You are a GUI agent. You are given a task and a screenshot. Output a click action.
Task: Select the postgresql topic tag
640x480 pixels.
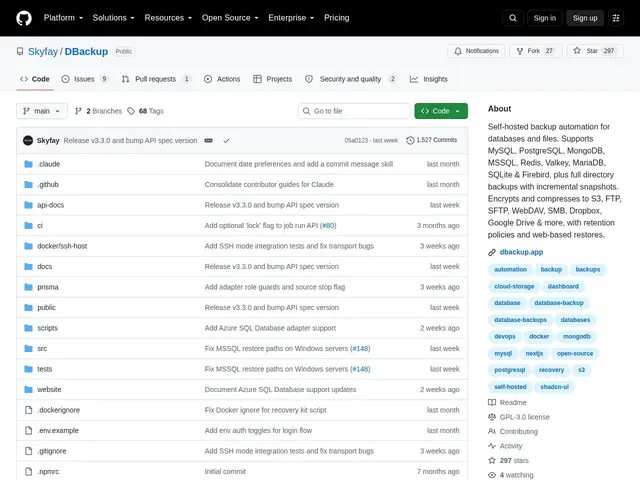509,370
